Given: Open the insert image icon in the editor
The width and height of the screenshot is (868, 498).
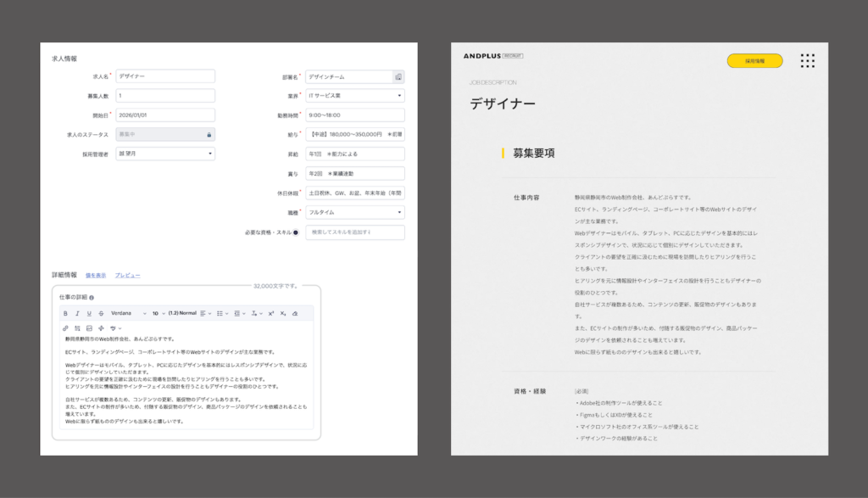Looking at the screenshot, I should pyautogui.click(x=89, y=329).
